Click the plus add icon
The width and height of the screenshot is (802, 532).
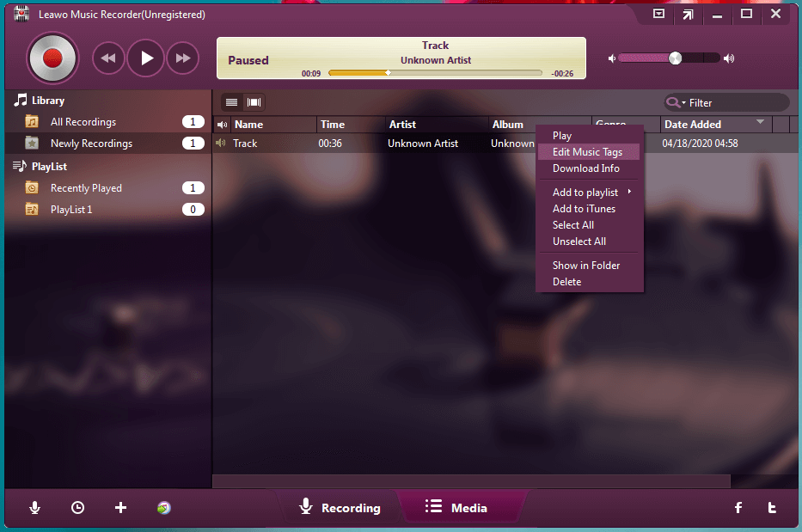click(120, 507)
